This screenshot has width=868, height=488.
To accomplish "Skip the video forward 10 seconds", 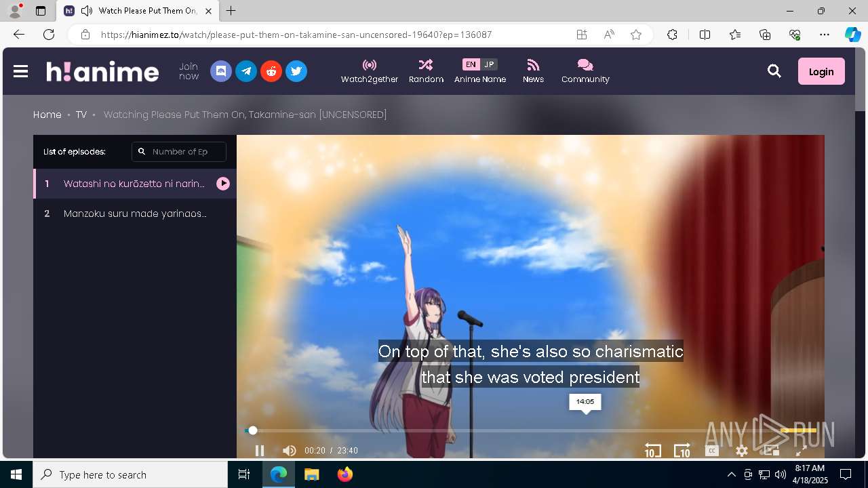I will 682,451.
